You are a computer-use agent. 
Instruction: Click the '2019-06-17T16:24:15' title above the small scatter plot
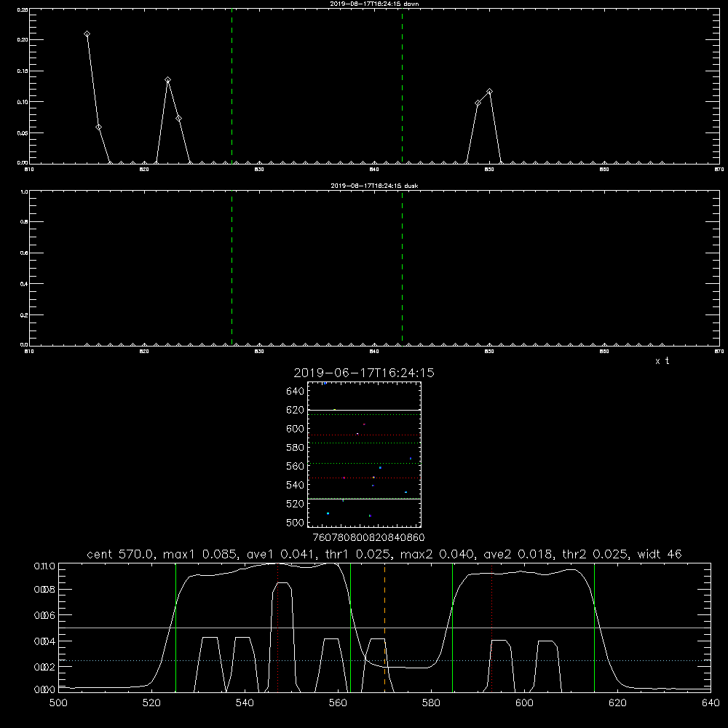pos(364,373)
